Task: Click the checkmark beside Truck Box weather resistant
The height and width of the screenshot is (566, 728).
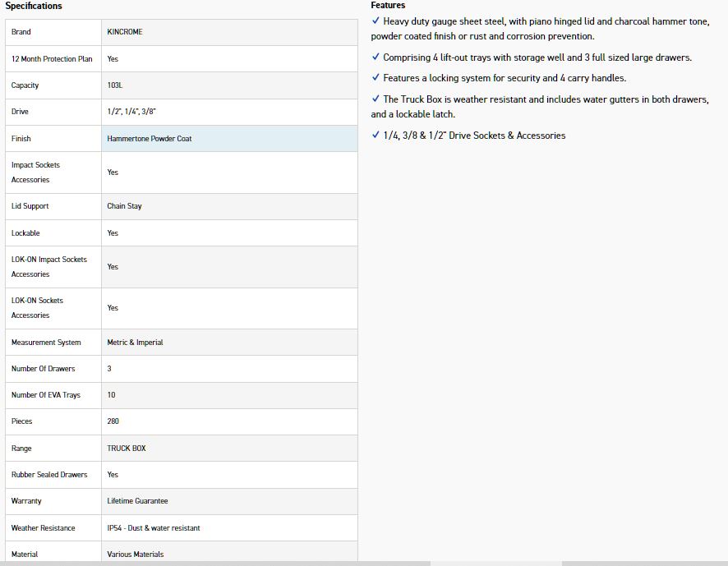Action: (376, 99)
